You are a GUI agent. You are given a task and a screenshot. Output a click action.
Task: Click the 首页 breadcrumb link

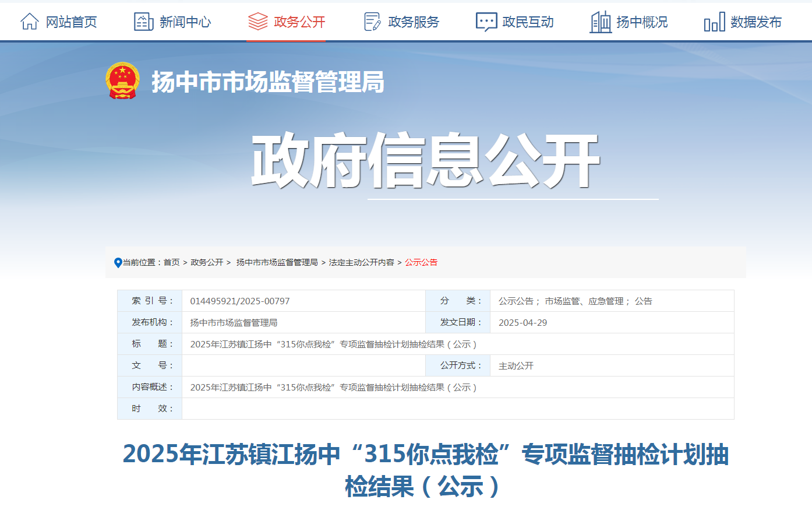[171, 262]
